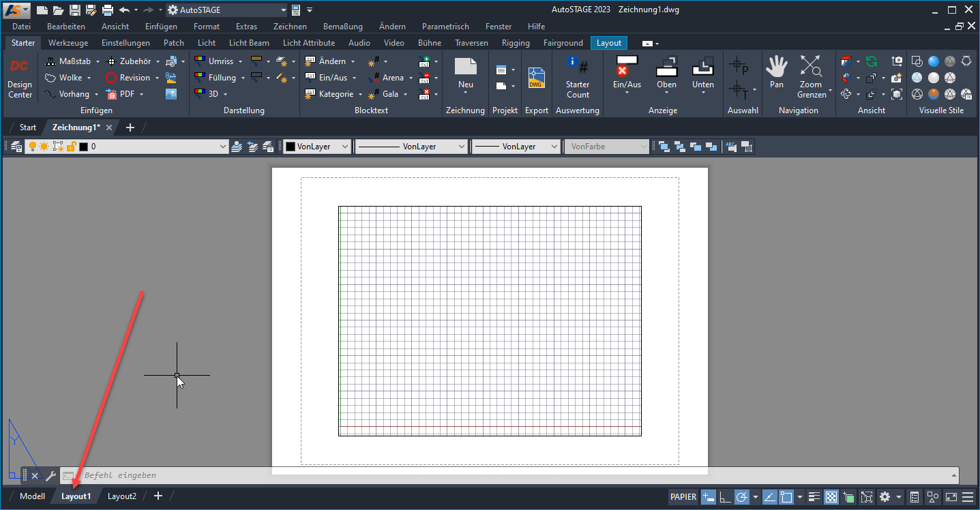Switch to the Layout2 tab
Screen dimensions: 980x510
point(122,496)
